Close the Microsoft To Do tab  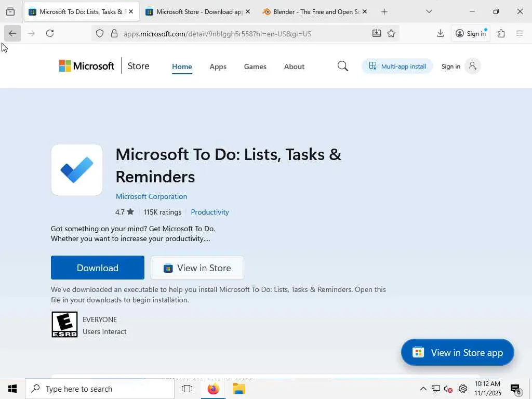131,11
